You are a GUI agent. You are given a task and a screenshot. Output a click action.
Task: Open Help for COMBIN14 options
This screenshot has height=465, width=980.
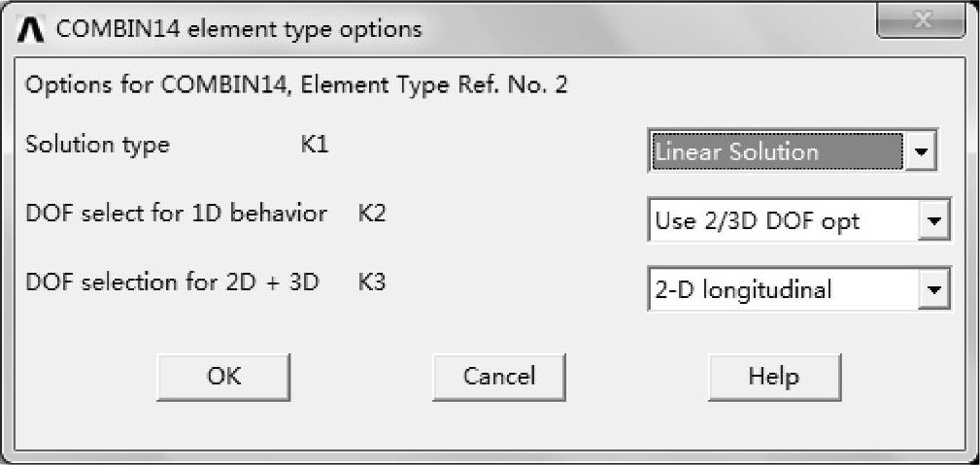click(774, 377)
